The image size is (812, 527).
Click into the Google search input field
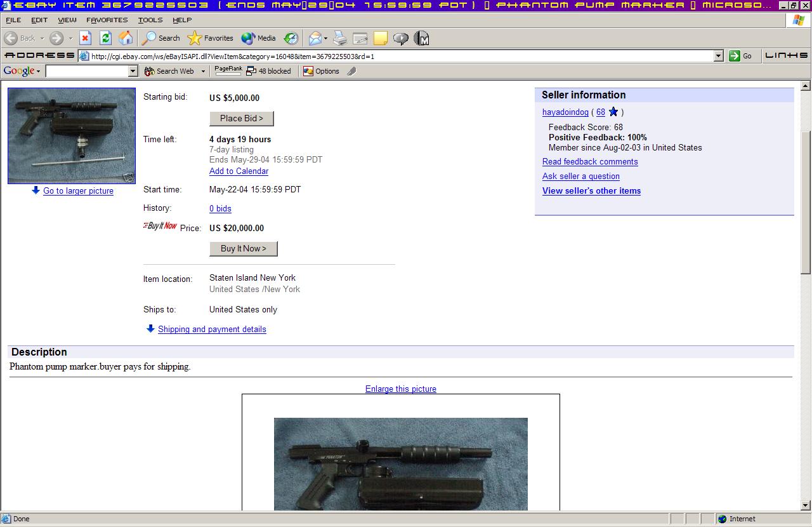pos(88,71)
